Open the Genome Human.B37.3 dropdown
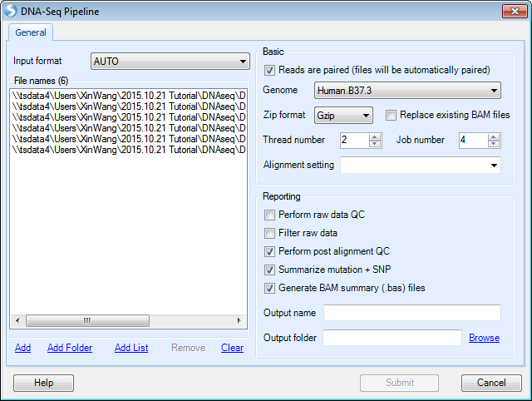This screenshot has width=532, height=401. pos(407,91)
